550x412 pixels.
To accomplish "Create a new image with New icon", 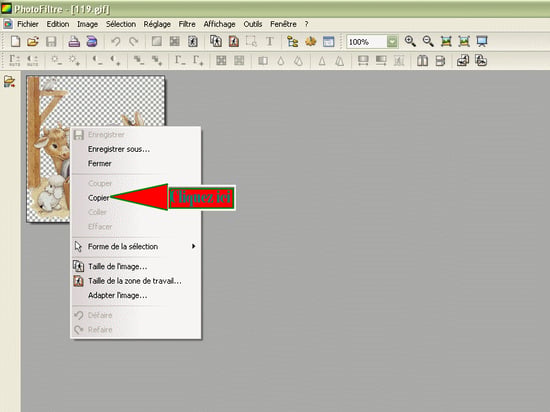I will point(15,41).
